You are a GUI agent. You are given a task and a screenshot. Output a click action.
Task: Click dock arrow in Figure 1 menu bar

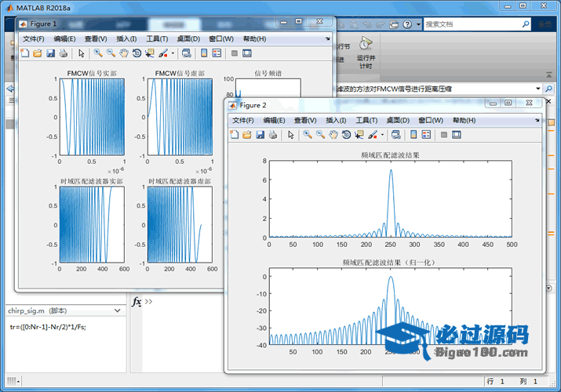[328, 38]
